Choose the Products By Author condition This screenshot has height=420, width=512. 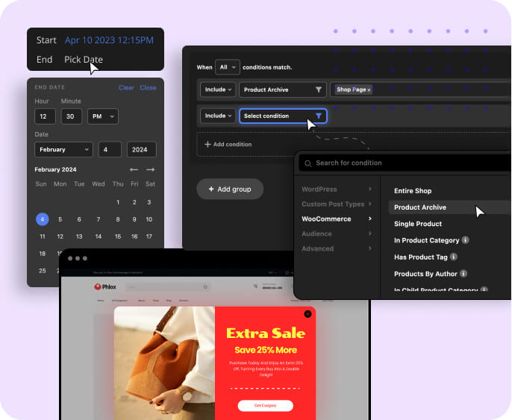(x=425, y=274)
